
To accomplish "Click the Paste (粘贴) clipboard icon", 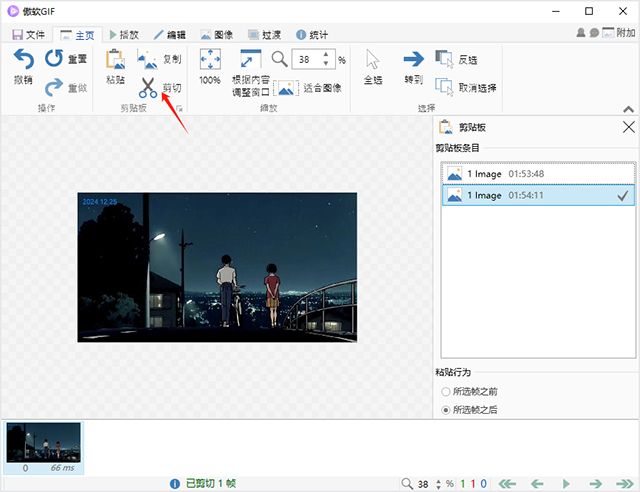I will coord(116,60).
